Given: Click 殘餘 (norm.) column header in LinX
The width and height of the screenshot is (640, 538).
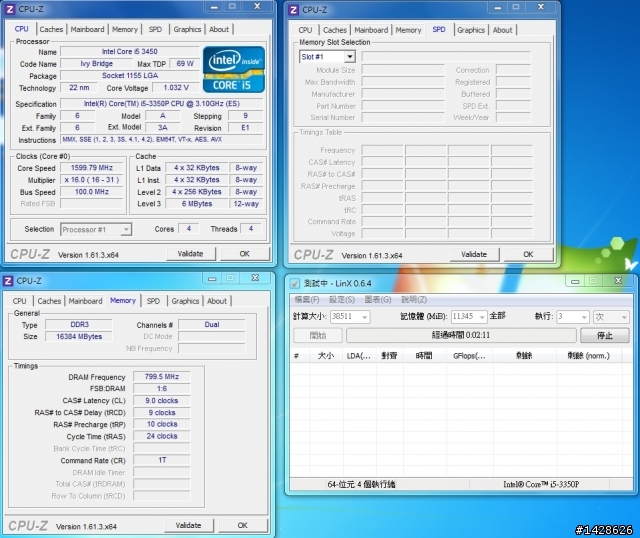Looking at the screenshot, I should (589, 356).
